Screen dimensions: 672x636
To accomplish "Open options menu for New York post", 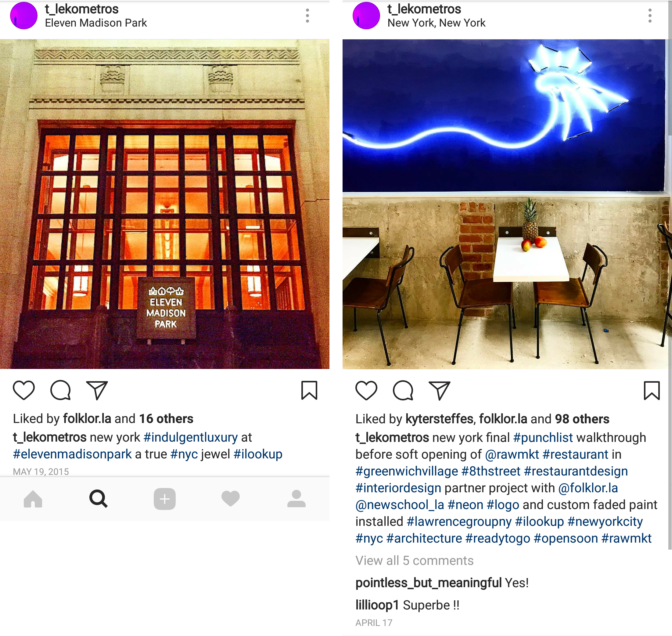I will [650, 16].
